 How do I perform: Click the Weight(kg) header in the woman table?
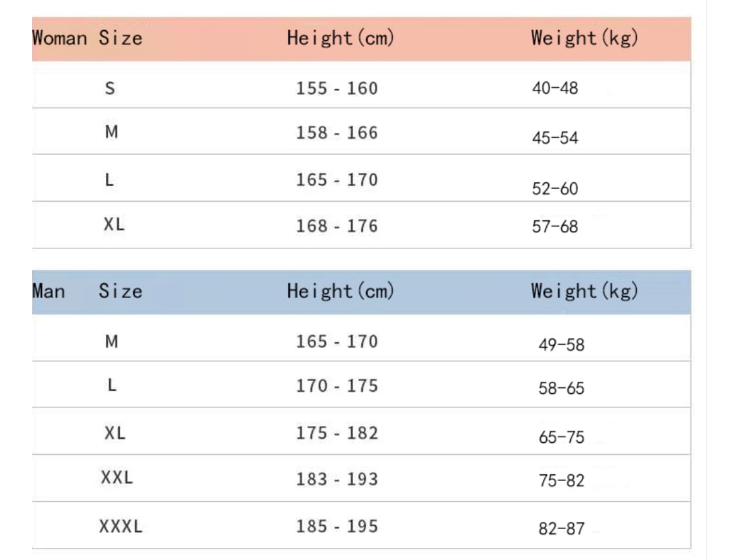click(584, 38)
